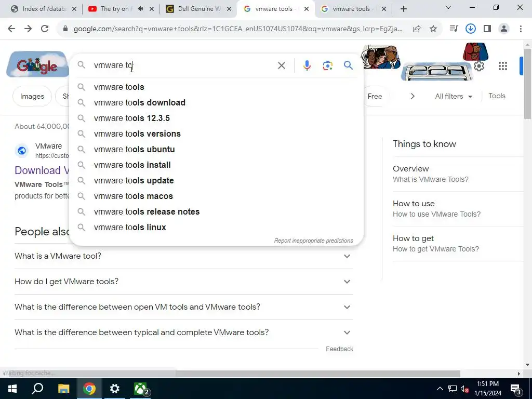
Task: Open the Xbox app in taskbar
Action: (140, 389)
